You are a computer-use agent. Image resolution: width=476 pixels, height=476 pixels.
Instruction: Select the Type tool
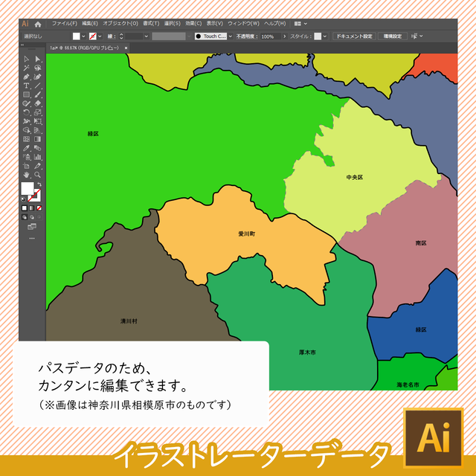pos(27,86)
